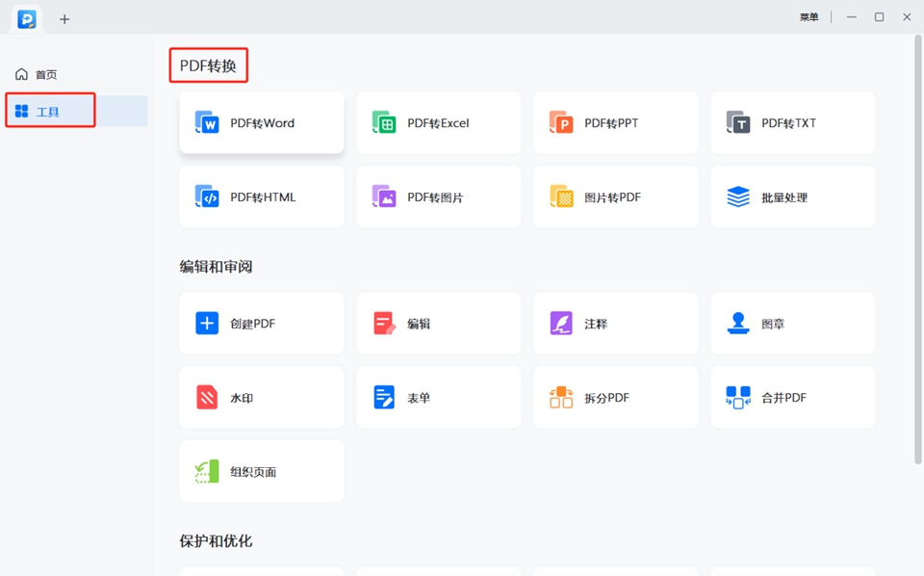This screenshot has height=576, width=924.
Task: Open PDF转图片 conversion card
Action: pos(439,196)
